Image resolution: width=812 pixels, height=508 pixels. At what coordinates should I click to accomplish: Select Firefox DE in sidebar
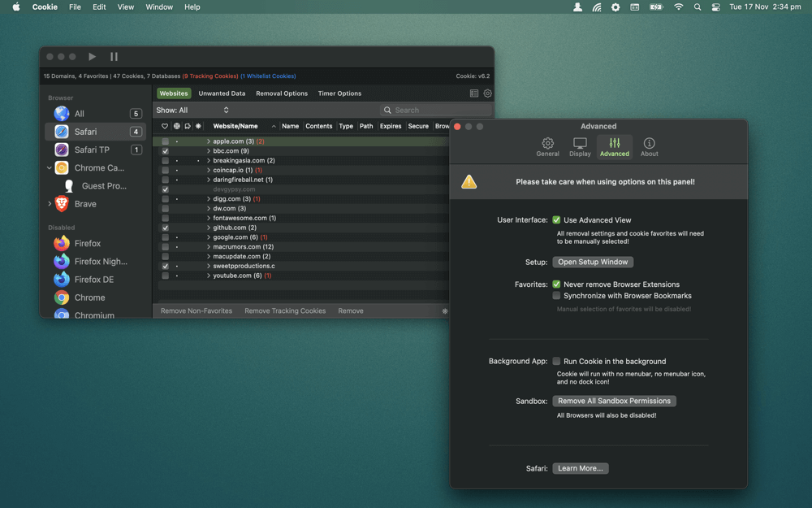tap(96, 280)
